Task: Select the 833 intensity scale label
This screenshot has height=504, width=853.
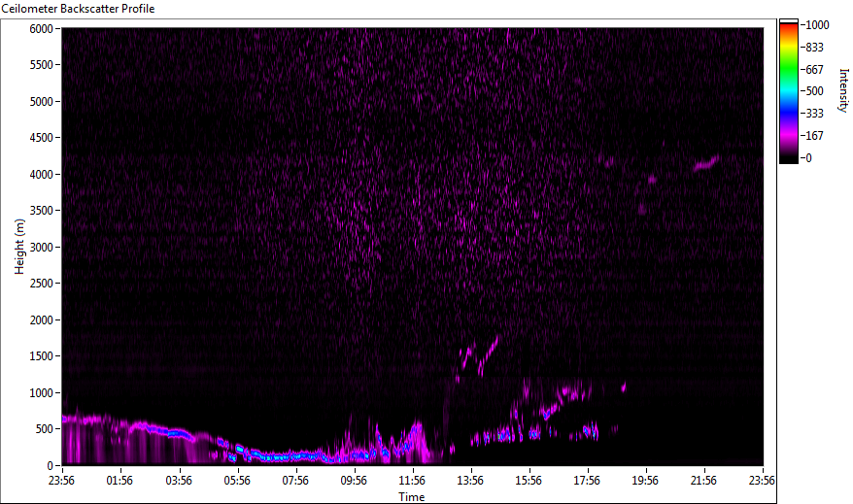Action: coord(814,48)
